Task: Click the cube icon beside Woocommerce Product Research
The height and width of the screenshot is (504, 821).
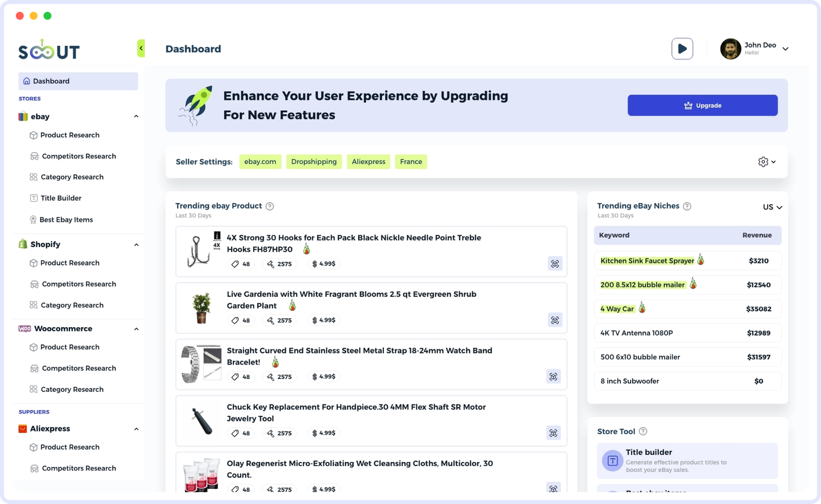Action: [33, 347]
